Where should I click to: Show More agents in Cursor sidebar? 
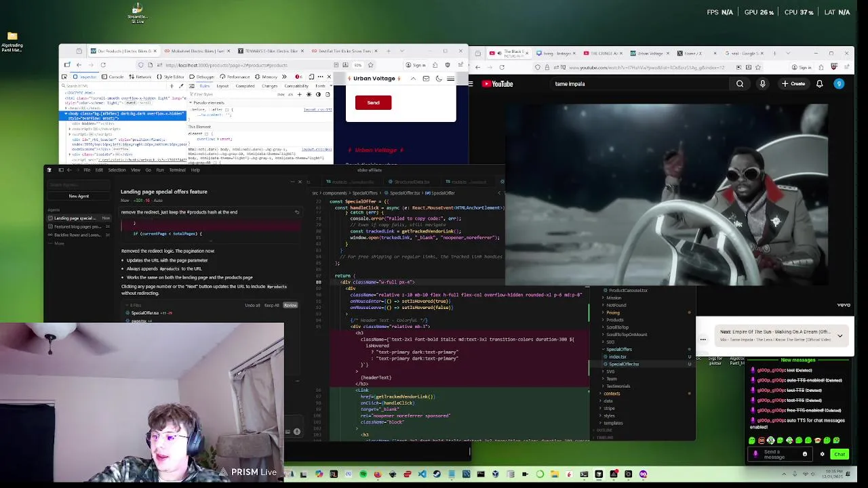click(58, 243)
